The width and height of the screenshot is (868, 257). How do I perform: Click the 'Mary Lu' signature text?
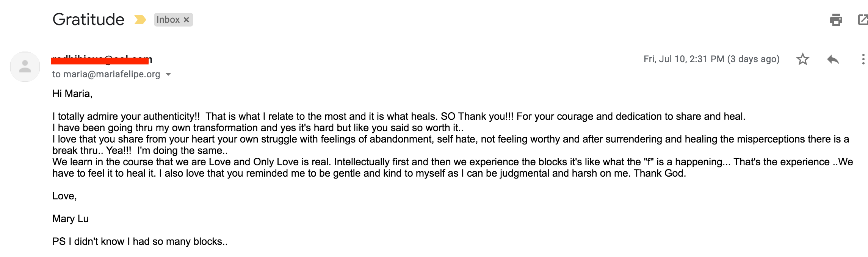71,219
